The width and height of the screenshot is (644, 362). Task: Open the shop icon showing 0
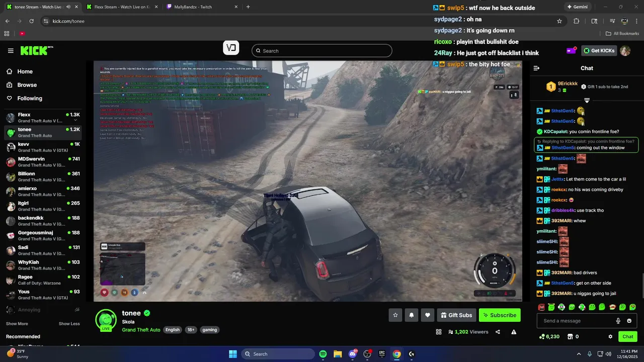573,336
